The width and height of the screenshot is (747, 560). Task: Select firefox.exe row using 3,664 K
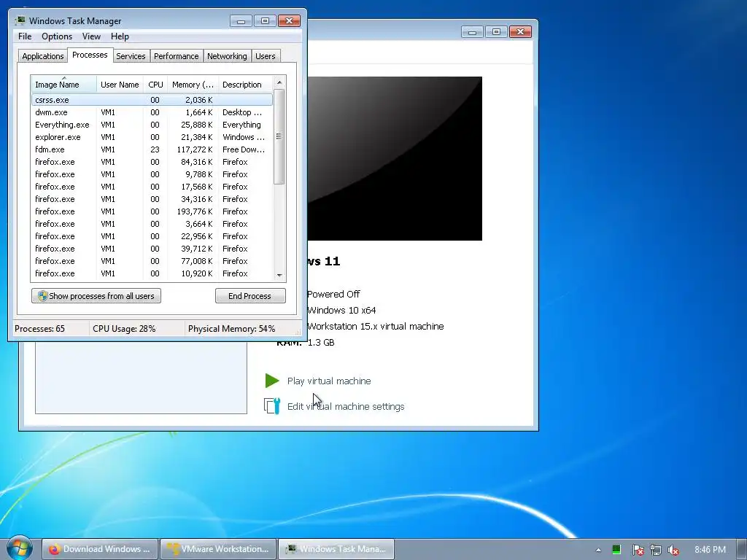152,224
